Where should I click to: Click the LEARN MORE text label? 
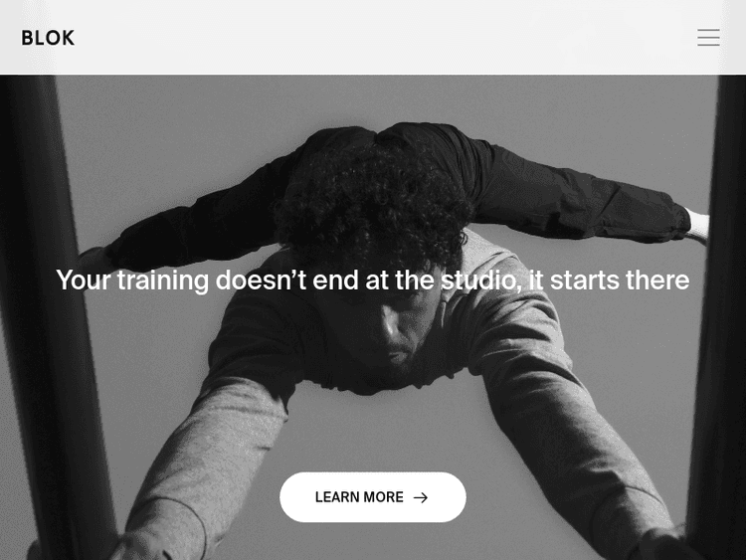pos(359,497)
